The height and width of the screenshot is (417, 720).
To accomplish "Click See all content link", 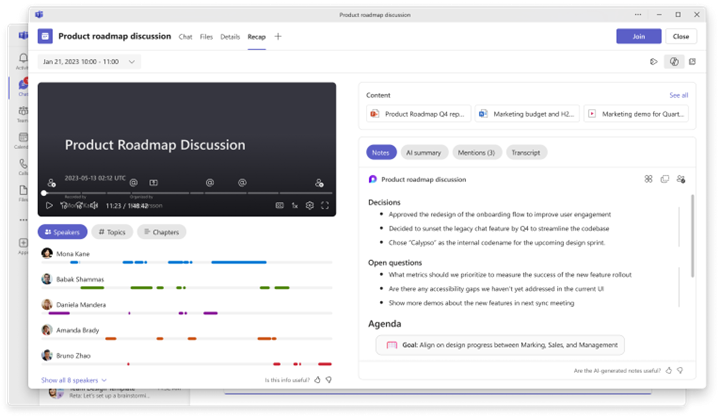I will (679, 95).
